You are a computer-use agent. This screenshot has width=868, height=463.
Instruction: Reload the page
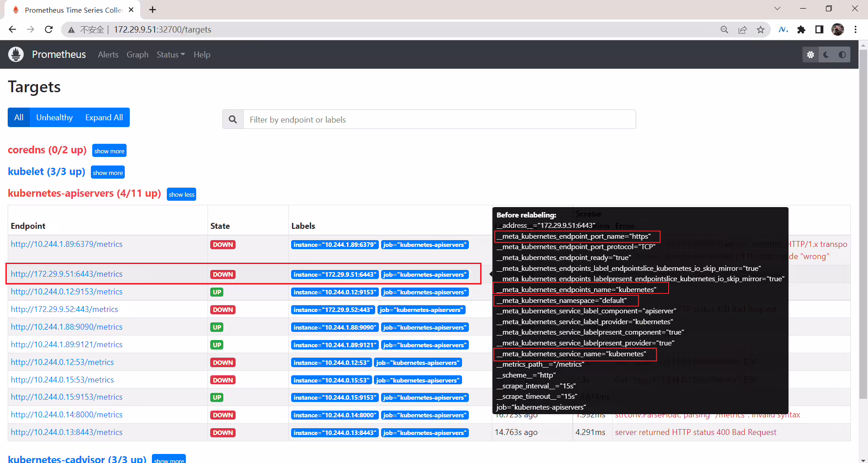[49, 29]
